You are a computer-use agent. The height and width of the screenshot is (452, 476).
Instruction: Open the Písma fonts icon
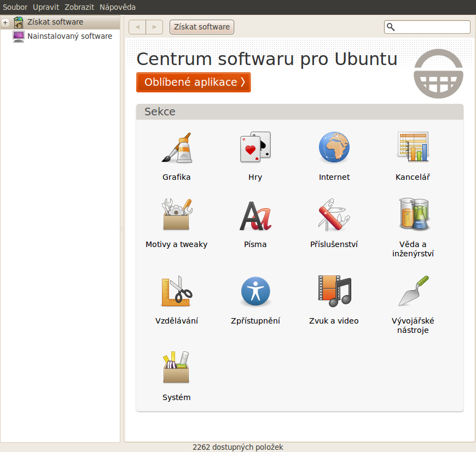(256, 215)
